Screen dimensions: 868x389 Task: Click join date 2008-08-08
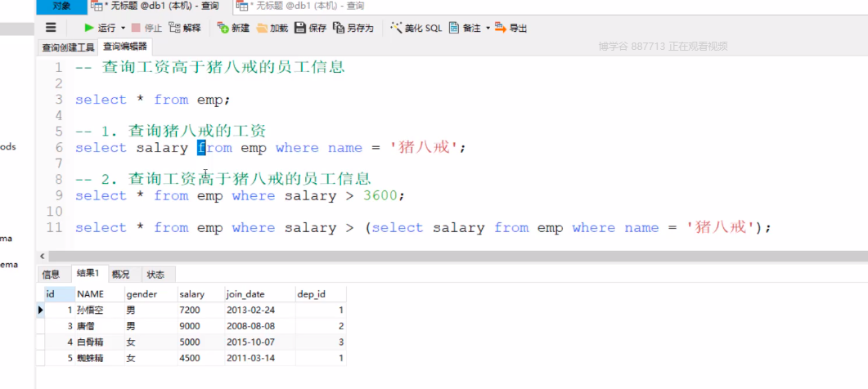259,326
